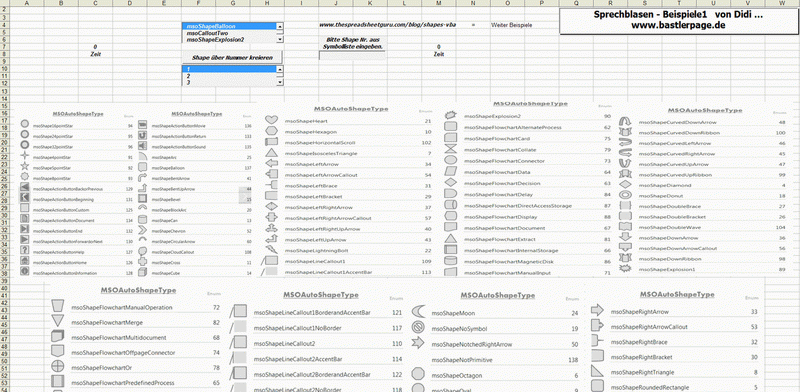Click the shape number input box

(352, 55)
